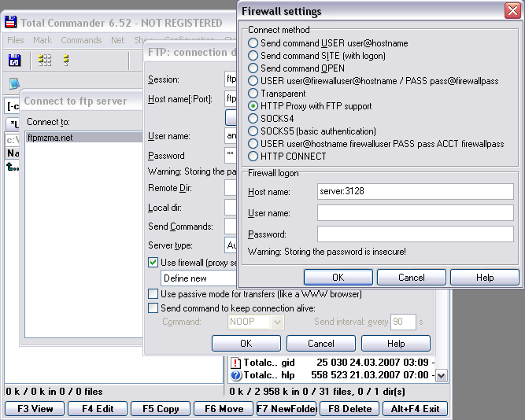Open the NOOP command dropdown

pyautogui.click(x=277, y=322)
